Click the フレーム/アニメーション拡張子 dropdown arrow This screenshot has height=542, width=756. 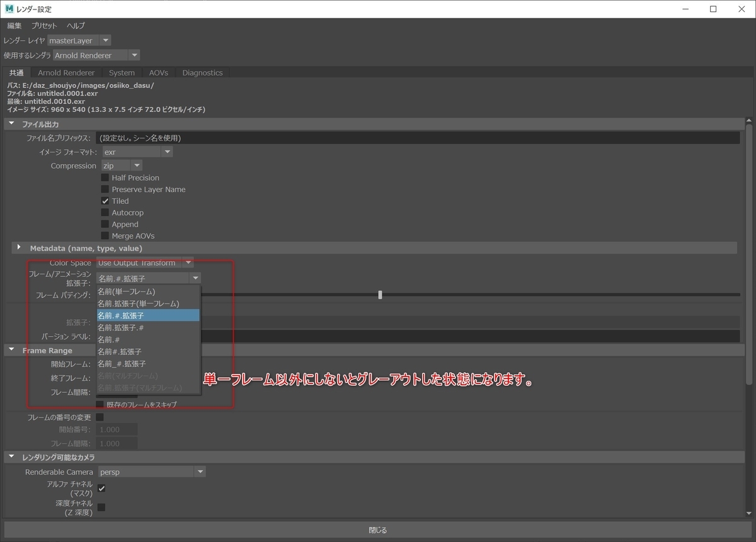coord(195,278)
